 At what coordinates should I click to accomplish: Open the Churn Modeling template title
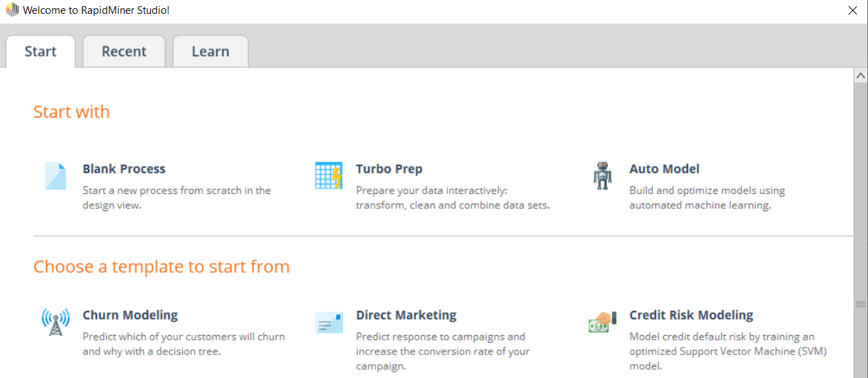click(x=130, y=315)
